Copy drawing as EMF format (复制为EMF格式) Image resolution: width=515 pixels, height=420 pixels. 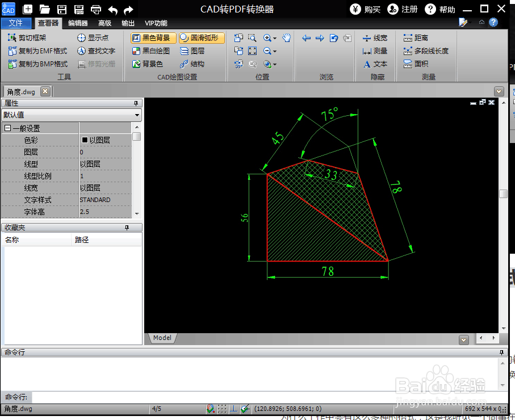[38, 51]
